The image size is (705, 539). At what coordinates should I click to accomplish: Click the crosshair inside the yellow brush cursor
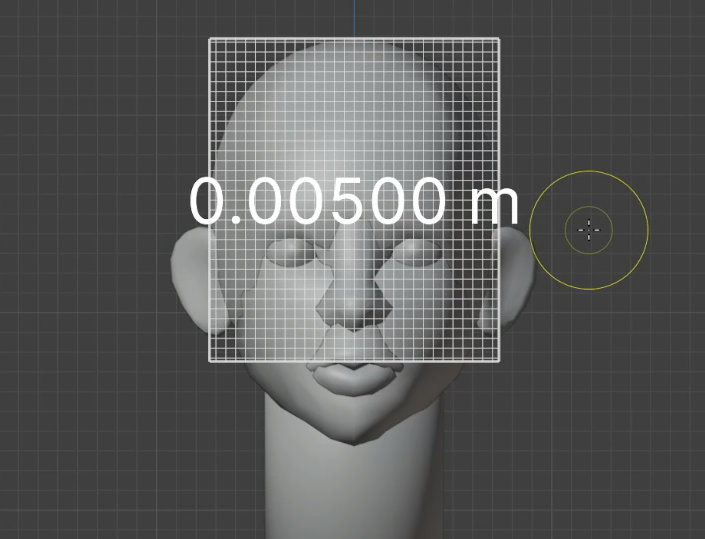[x=589, y=230]
